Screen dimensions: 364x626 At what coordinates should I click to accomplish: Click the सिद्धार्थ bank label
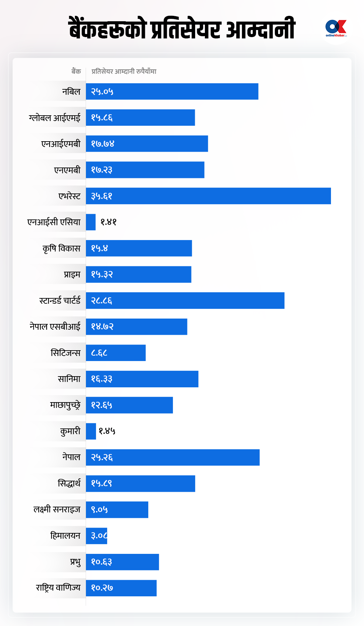[x=69, y=483]
